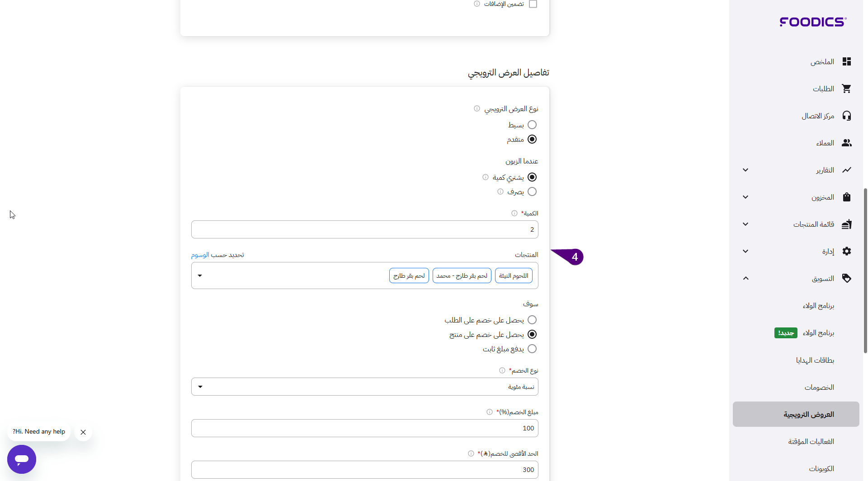The image size is (868, 481).
Task: Click the الوسوم link above products
Action: (x=200, y=255)
